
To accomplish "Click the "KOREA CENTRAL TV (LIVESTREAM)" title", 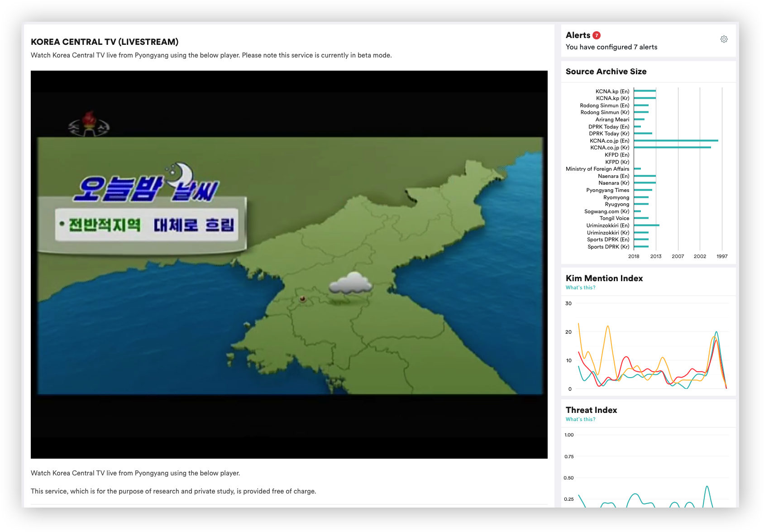I will (105, 42).
